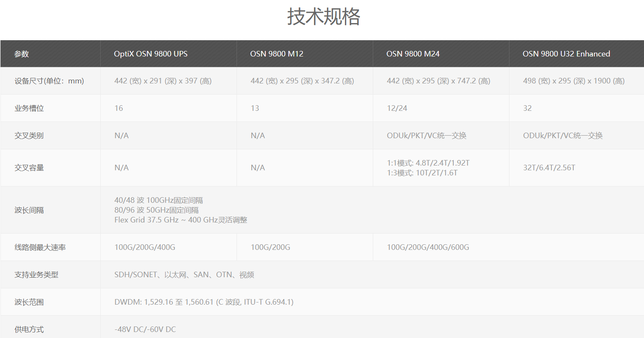Click the 业务槽位 row label
This screenshot has height=338, width=644.
coord(29,108)
